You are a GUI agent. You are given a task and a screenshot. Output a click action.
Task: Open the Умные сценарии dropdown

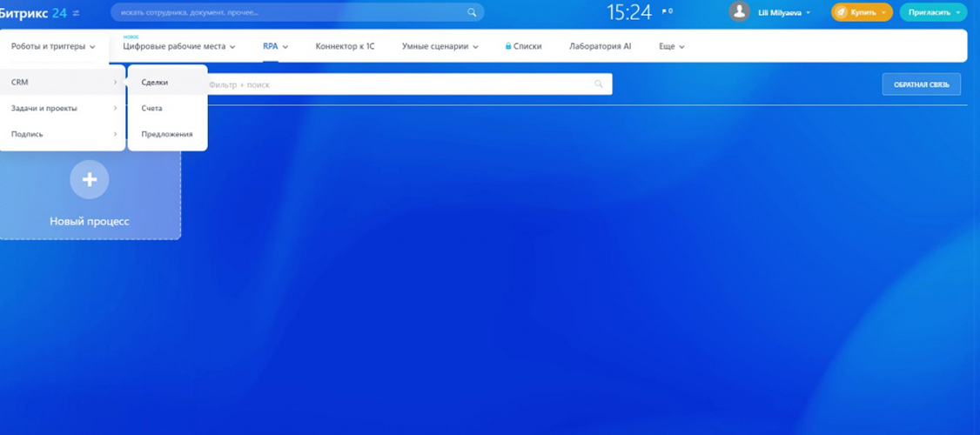click(x=440, y=46)
